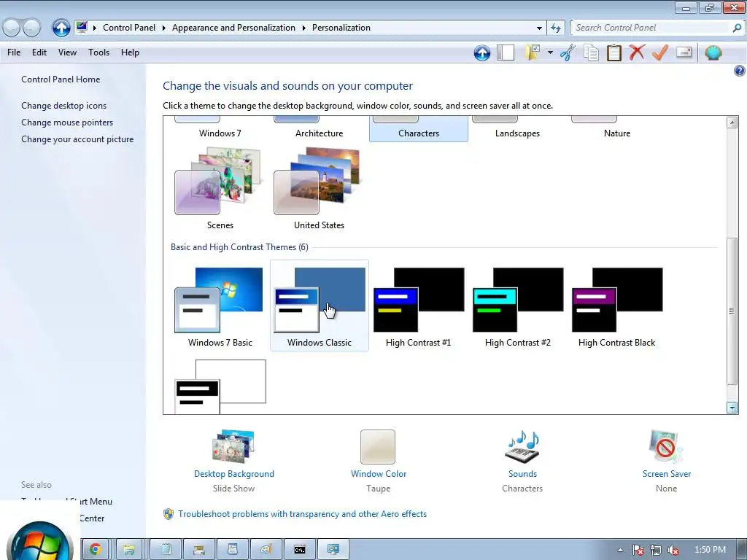Screen dimensions: 747x560
Task: Select the United States theme
Action: tap(320, 189)
